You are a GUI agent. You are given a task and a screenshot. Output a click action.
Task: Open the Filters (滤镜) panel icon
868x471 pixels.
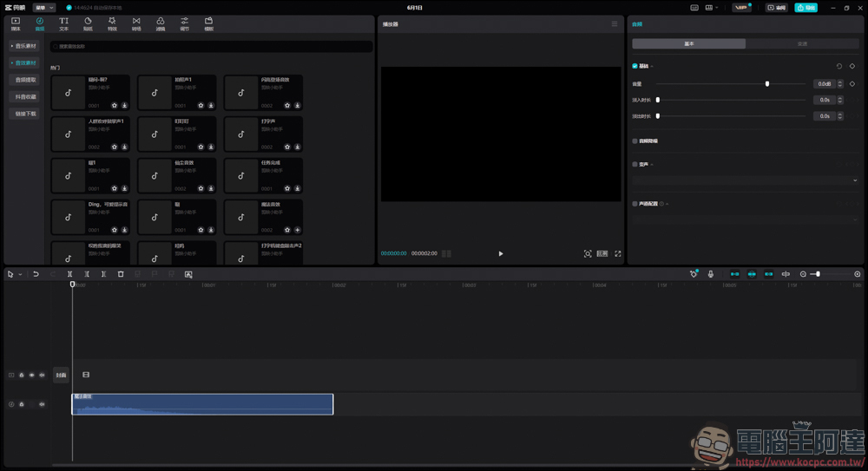coord(161,23)
